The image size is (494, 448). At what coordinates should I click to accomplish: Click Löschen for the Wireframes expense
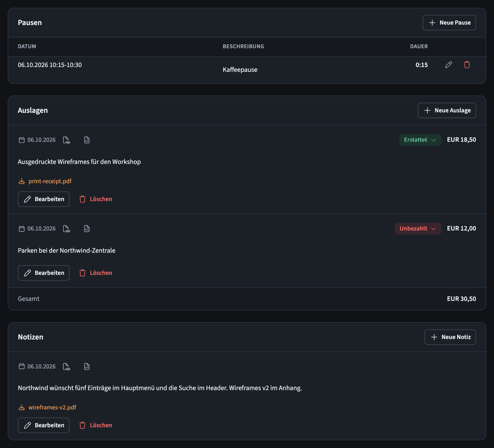coord(96,199)
